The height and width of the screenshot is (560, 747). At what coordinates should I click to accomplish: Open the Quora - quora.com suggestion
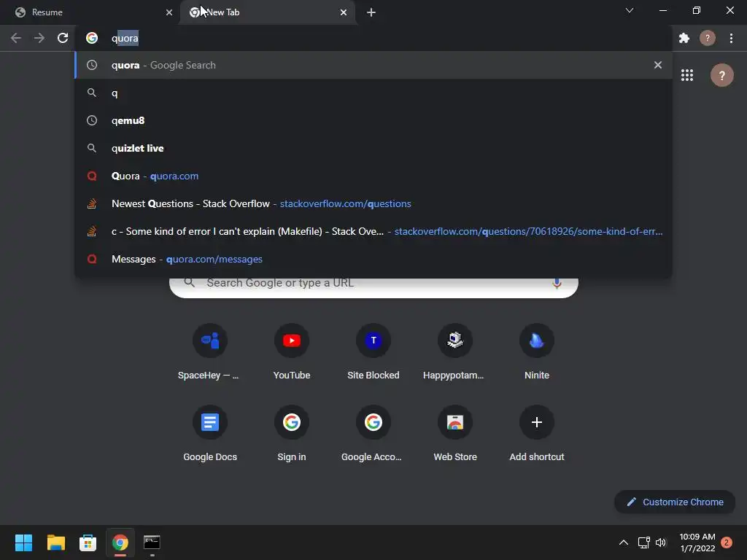tap(373, 176)
